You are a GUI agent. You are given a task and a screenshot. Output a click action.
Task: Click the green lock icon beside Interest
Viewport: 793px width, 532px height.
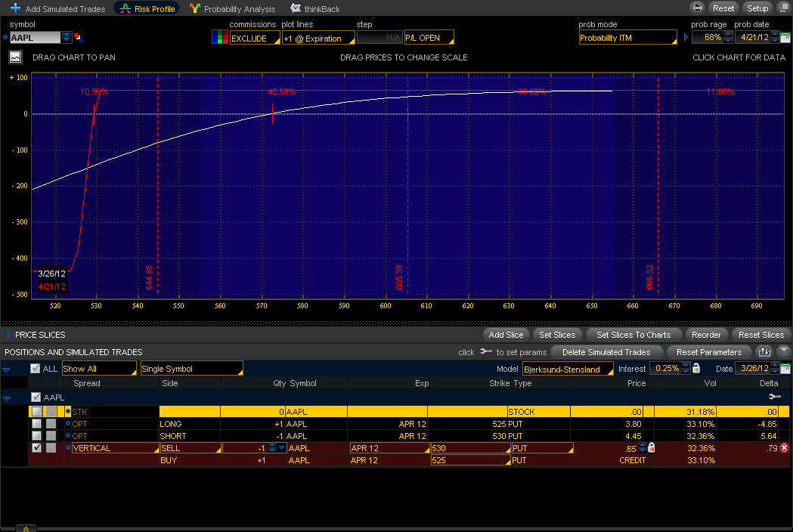click(696, 368)
